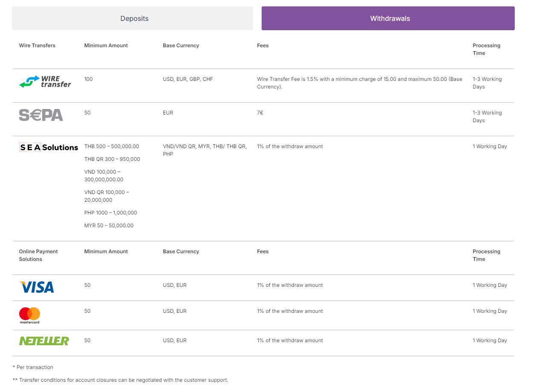Select the Mastercard logo
545x392 pixels.
(29, 315)
